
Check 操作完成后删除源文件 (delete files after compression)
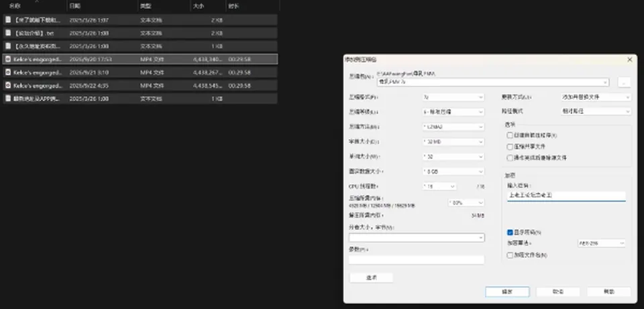pyautogui.click(x=510, y=158)
